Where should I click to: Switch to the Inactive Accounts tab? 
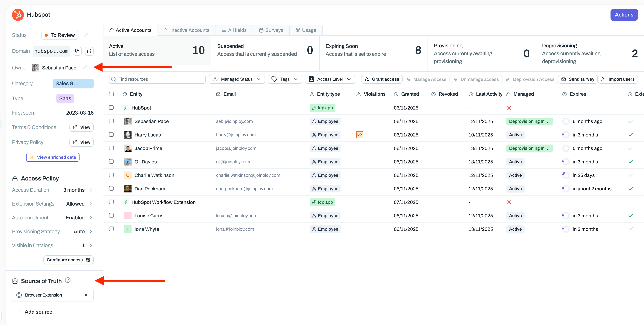tap(187, 30)
